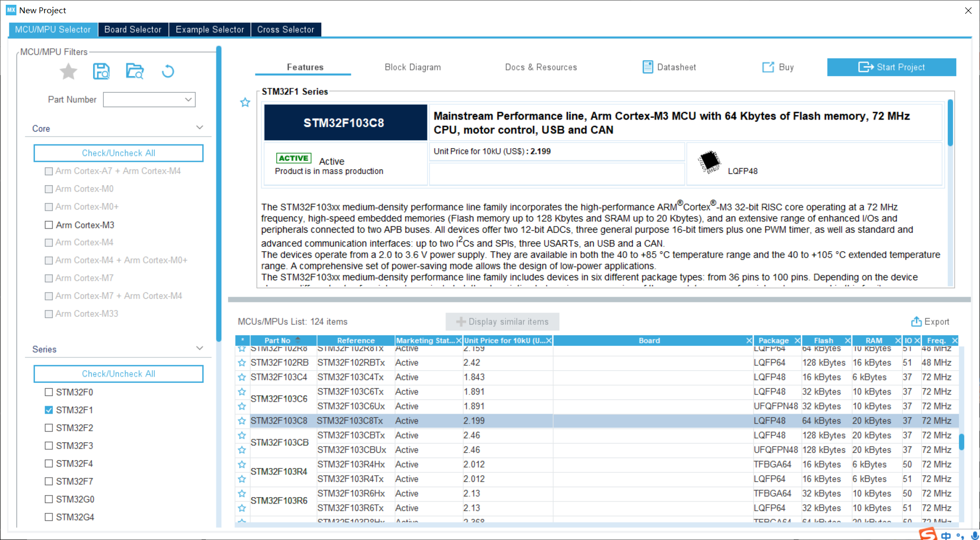
Task: Open the Docs & Resources tab
Action: coord(541,67)
